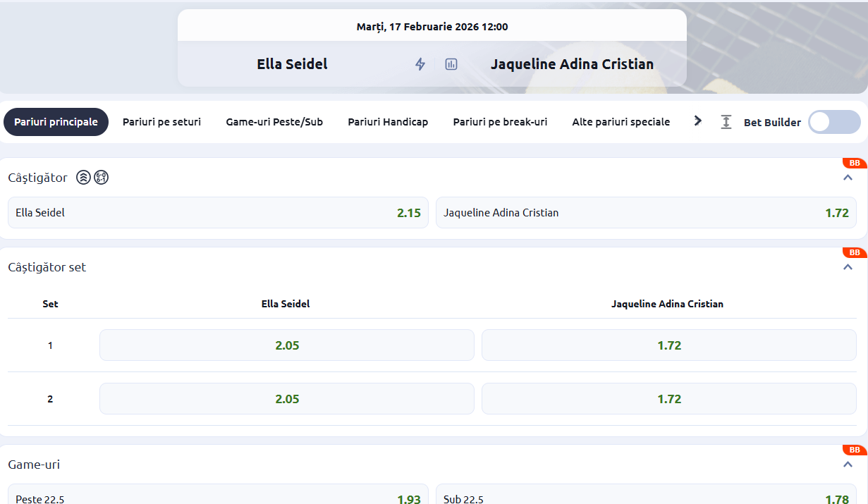Click the collapse-all markets icon beside Bet Builder
The height and width of the screenshot is (504, 868).
pyautogui.click(x=726, y=122)
